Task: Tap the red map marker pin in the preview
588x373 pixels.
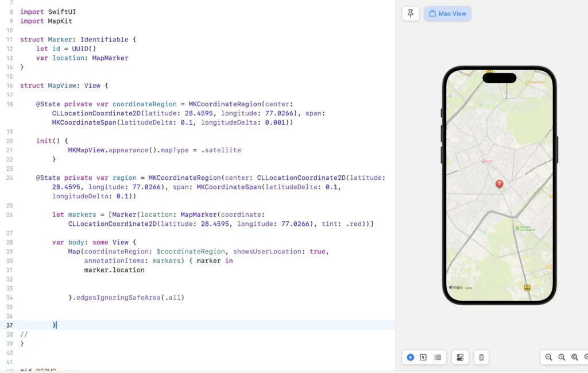Action: (x=499, y=183)
